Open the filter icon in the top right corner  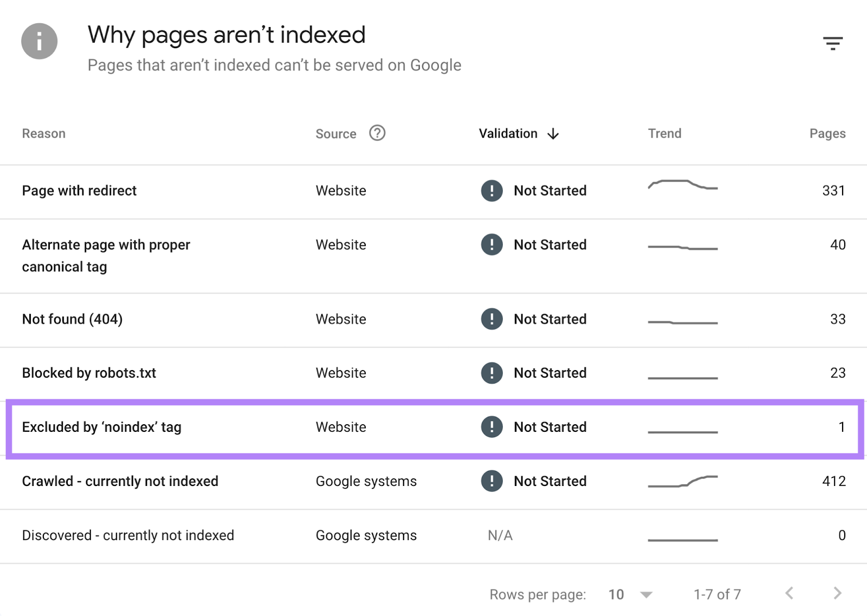(x=833, y=43)
